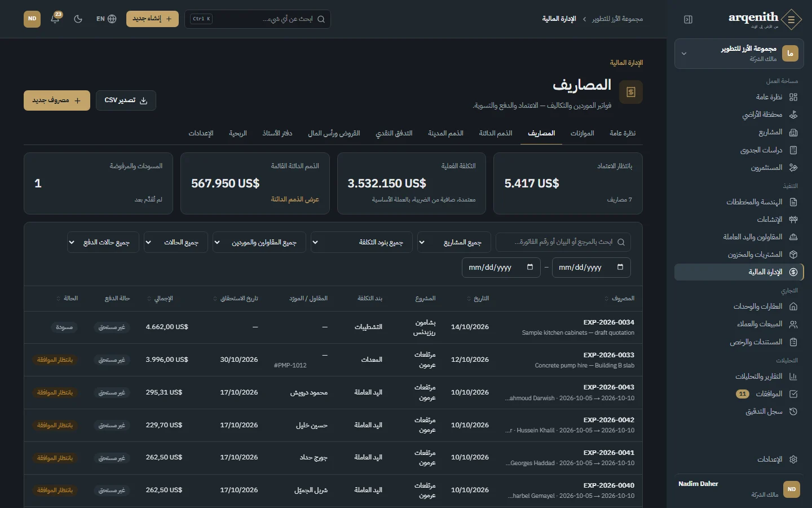812x508 pixels.
Task: Open جميع المقاولين والموردين filter dropdown
Action: tap(259, 242)
